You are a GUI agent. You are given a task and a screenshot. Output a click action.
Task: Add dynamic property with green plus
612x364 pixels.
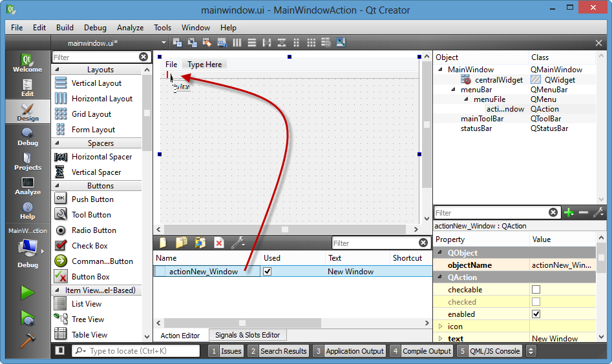coord(569,212)
